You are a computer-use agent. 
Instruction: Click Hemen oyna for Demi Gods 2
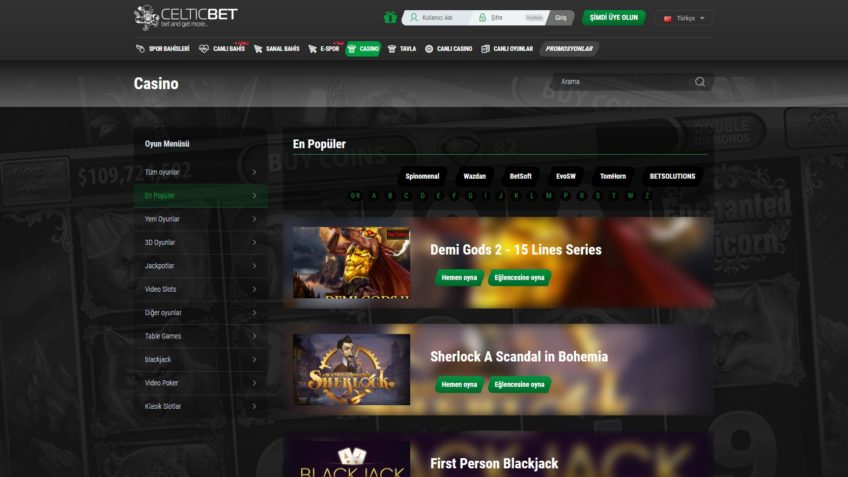point(459,277)
